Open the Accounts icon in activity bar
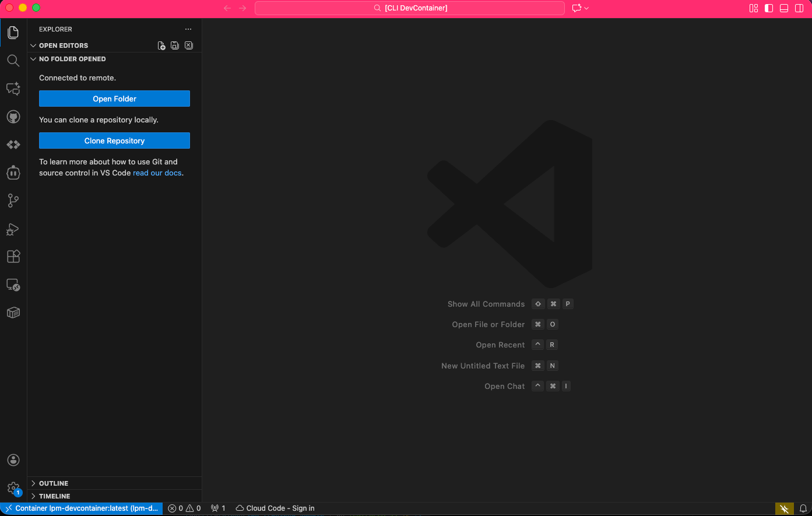This screenshot has width=812, height=516. pos(13,460)
